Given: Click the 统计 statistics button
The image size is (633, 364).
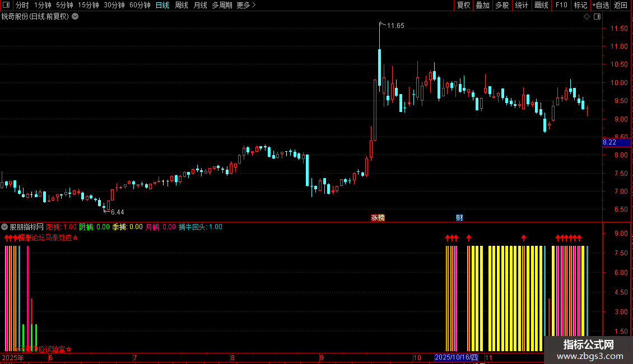Looking at the screenshot, I should pyautogui.click(x=522, y=5).
